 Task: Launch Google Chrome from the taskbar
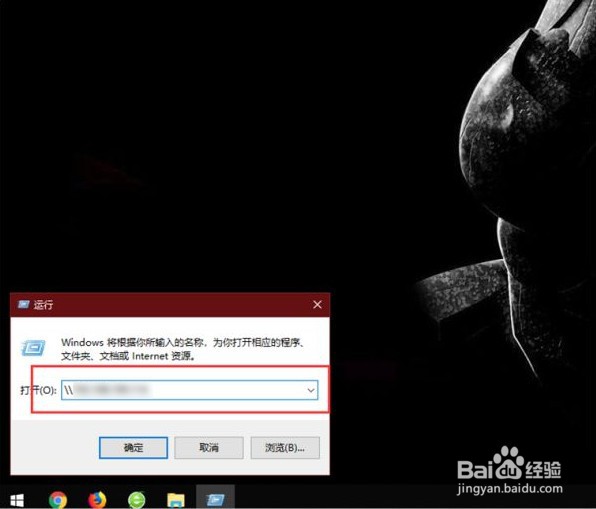pos(58,499)
